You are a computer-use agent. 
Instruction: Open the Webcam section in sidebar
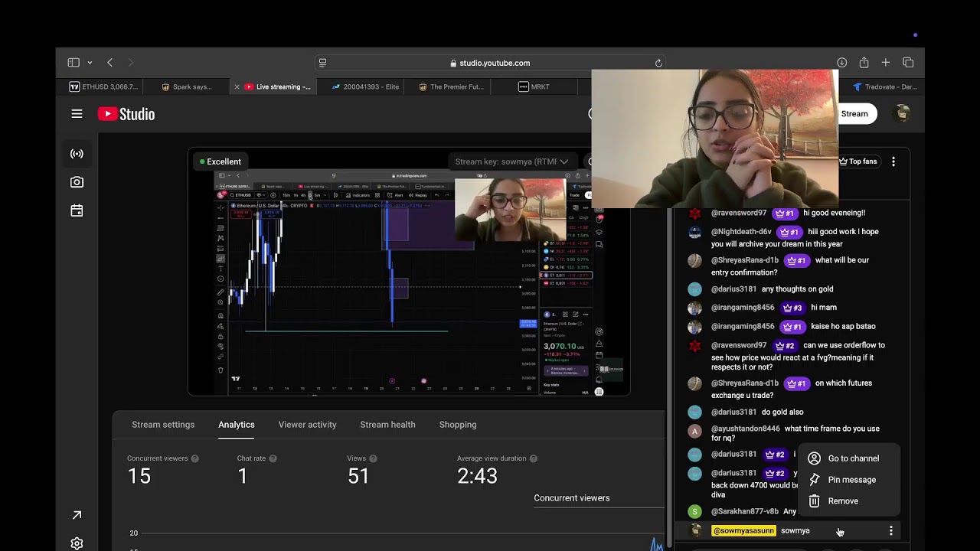point(77,182)
